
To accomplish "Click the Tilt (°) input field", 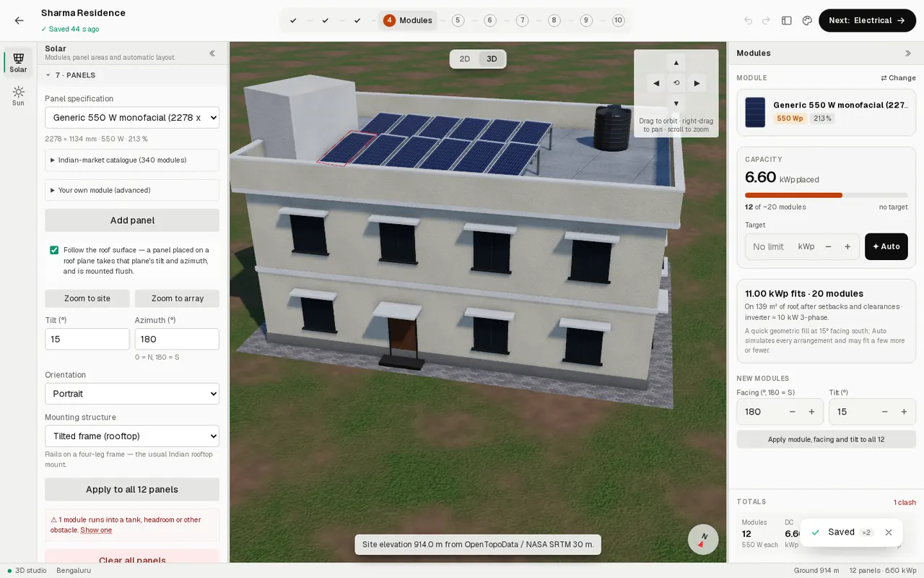I will click(87, 339).
